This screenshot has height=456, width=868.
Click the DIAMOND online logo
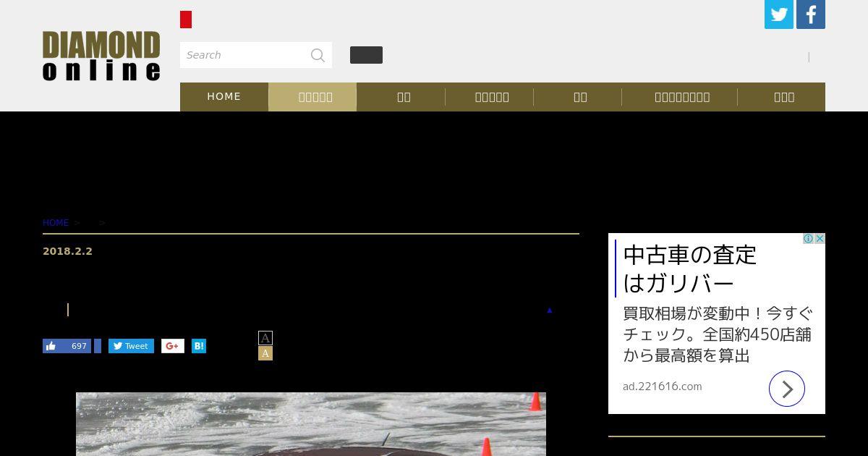[x=101, y=56]
